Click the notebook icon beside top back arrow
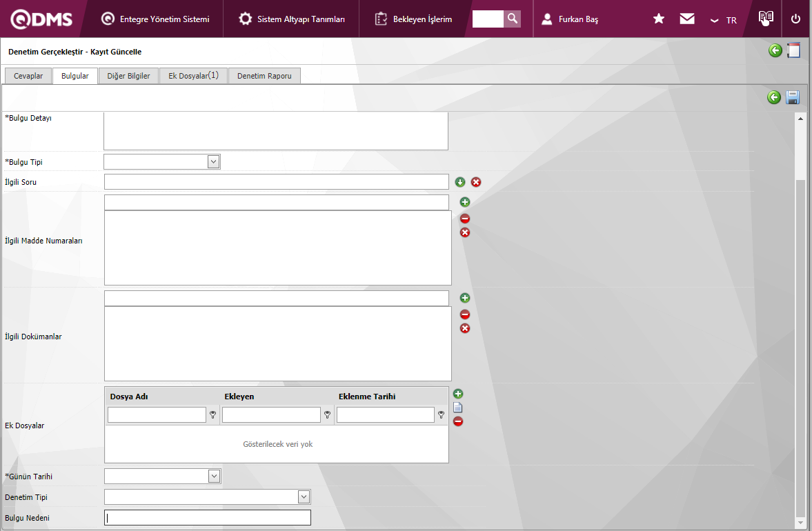 (x=793, y=50)
